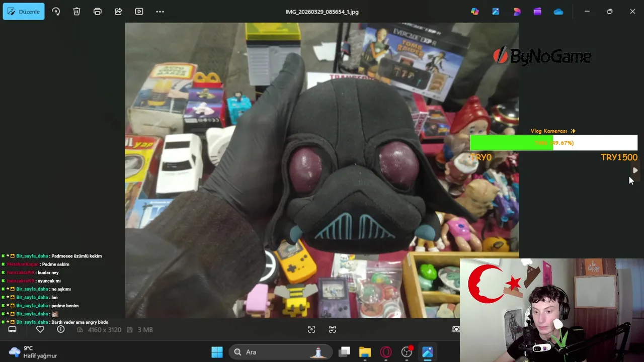
Task: Open Microsoft Copilot icon in title bar
Action: click(475, 12)
